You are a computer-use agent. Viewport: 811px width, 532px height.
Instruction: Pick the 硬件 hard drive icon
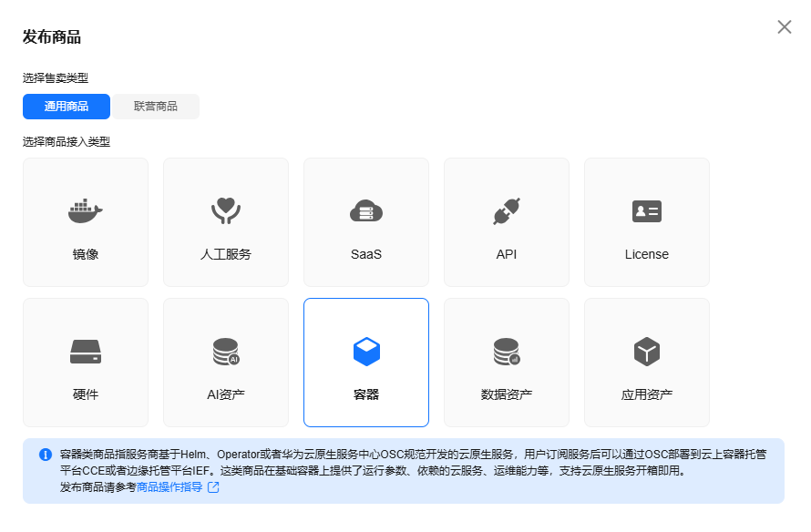point(86,352)
